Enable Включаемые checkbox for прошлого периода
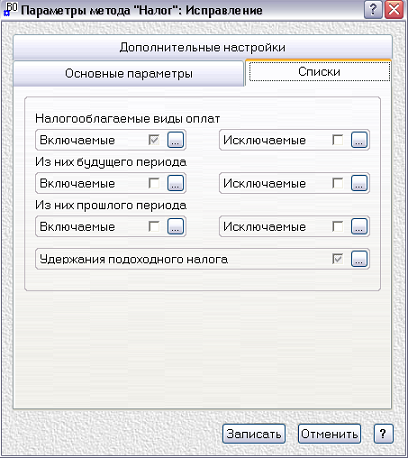 (x=154, y=226)
